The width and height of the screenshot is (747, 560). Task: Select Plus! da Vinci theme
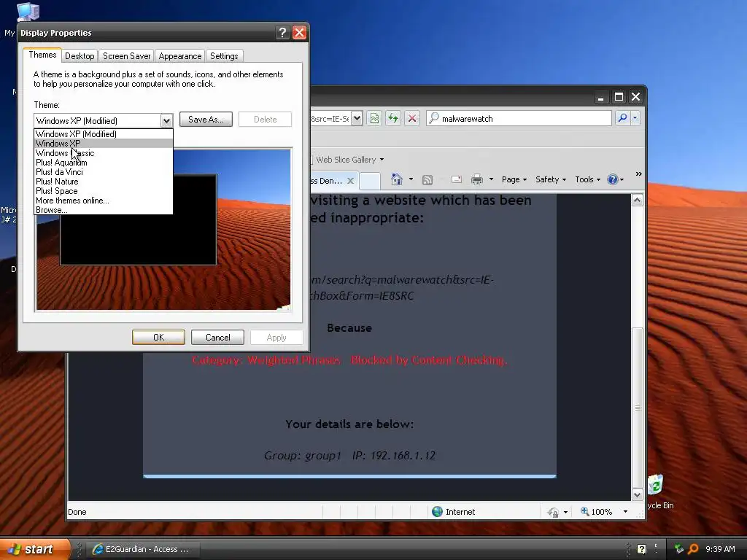(x=104, y=172)
